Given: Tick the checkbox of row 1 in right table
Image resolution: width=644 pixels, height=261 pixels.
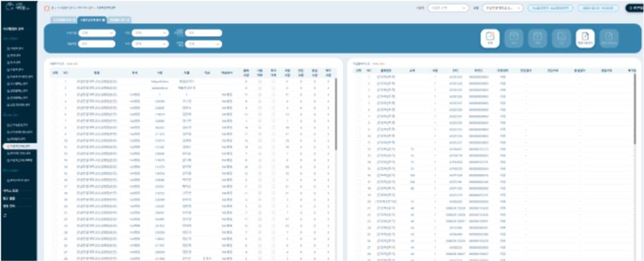Looking at the screenshot, I should 359,76.
